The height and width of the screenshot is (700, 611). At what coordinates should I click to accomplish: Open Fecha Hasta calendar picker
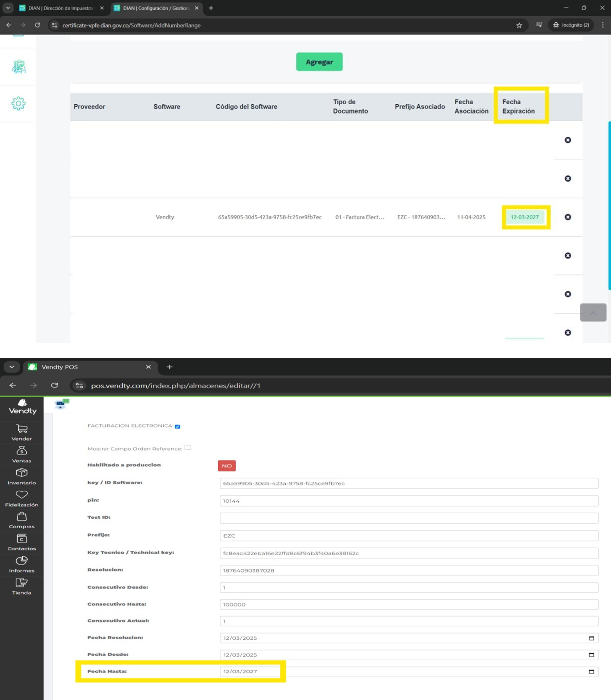[591, 671]
